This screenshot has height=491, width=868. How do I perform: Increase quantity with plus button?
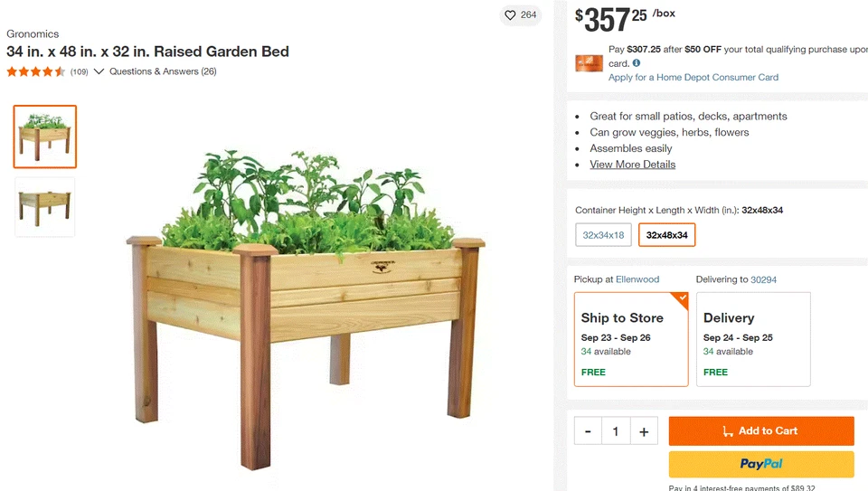tap(644, 431)
